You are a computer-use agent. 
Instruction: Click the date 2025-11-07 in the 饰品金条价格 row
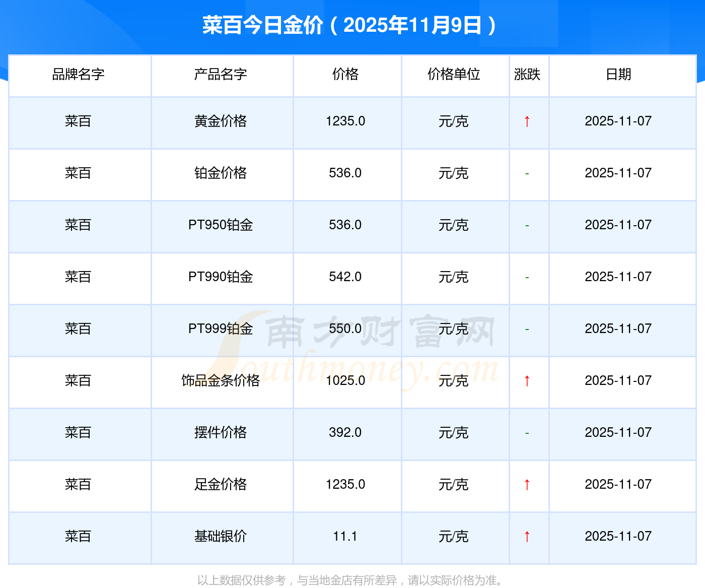coord(618,381)
